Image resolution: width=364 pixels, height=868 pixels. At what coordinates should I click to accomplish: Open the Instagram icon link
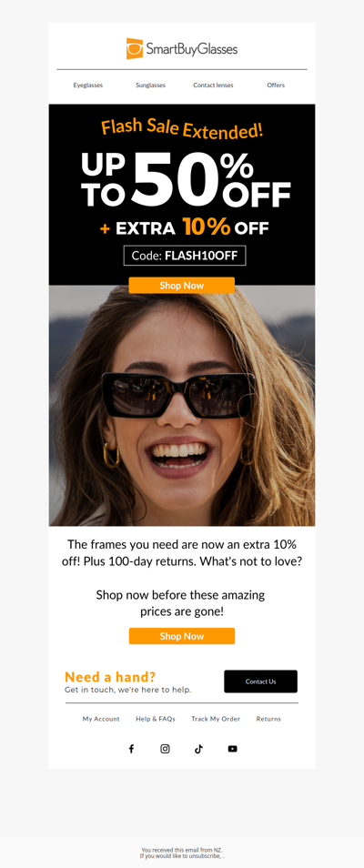coord(165,749)
